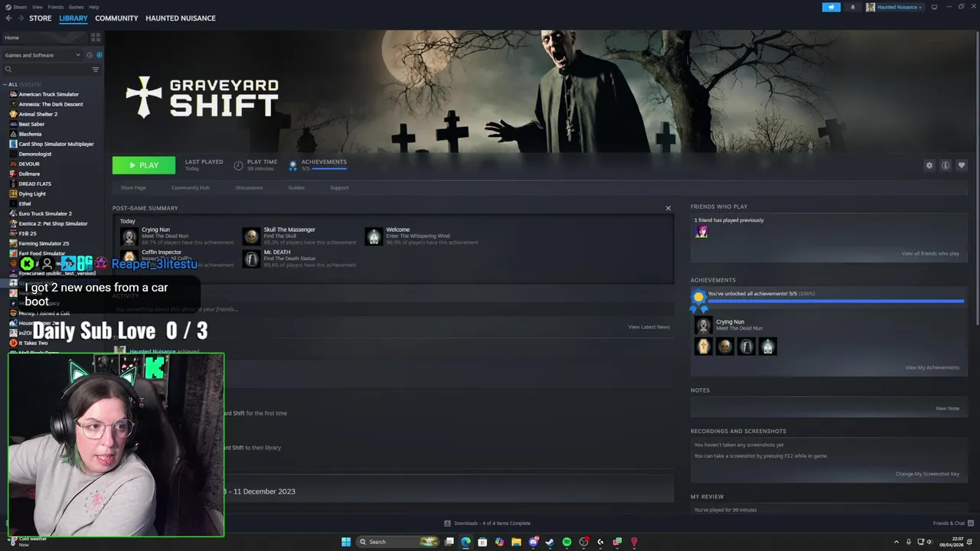Switch to Big Picture mode icon

click(935, 7)
